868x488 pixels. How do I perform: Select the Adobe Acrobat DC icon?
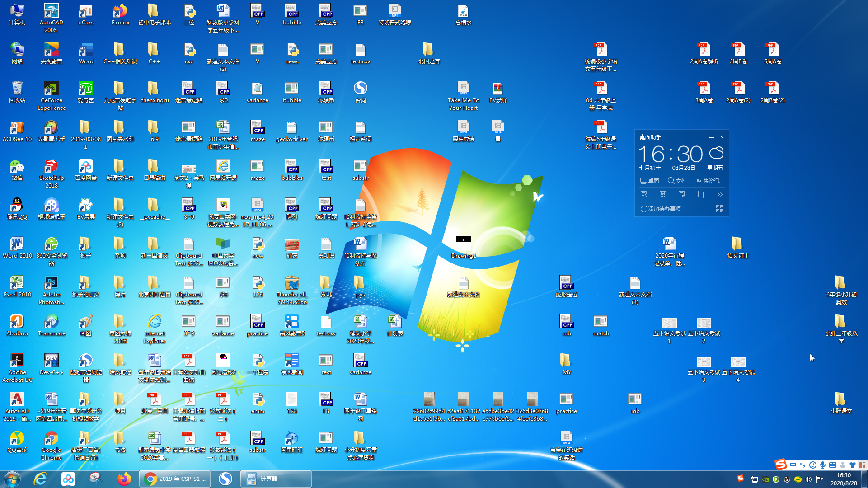pos(17,368)
